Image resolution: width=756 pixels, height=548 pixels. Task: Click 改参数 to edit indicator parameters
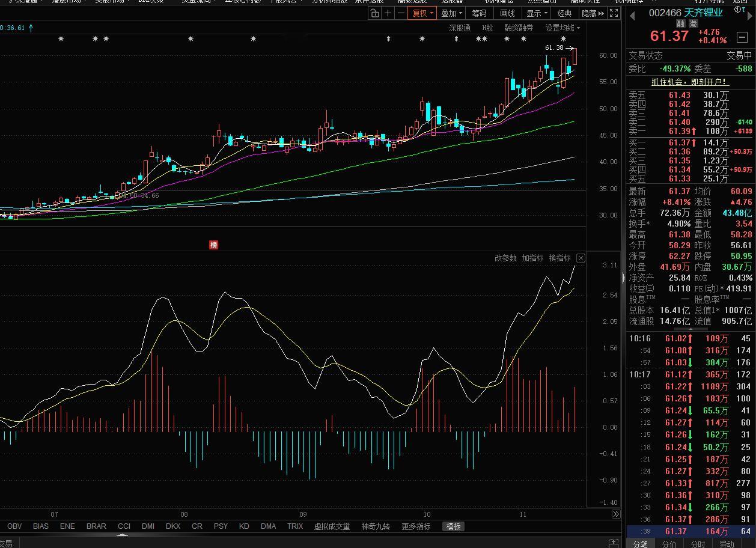(505, 258)
